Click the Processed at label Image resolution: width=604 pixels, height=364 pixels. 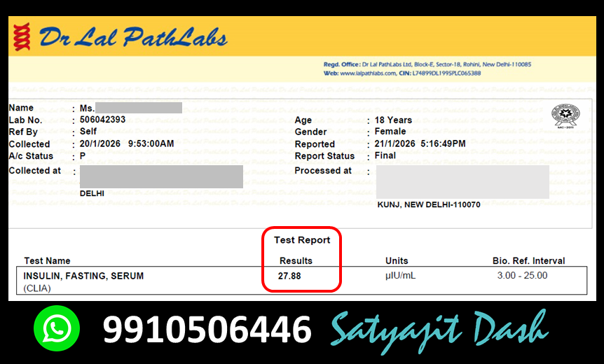pos(323,171)
